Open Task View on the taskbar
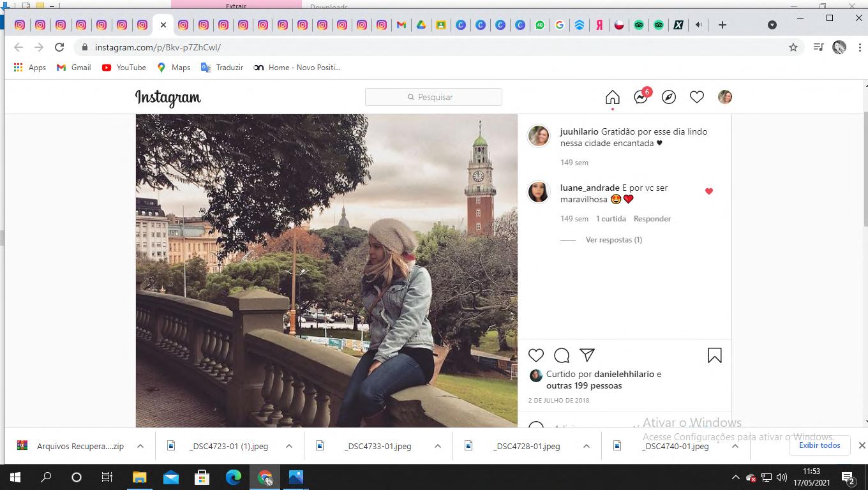This screenshot has width=868, height=490. click(x=107, y=477)
